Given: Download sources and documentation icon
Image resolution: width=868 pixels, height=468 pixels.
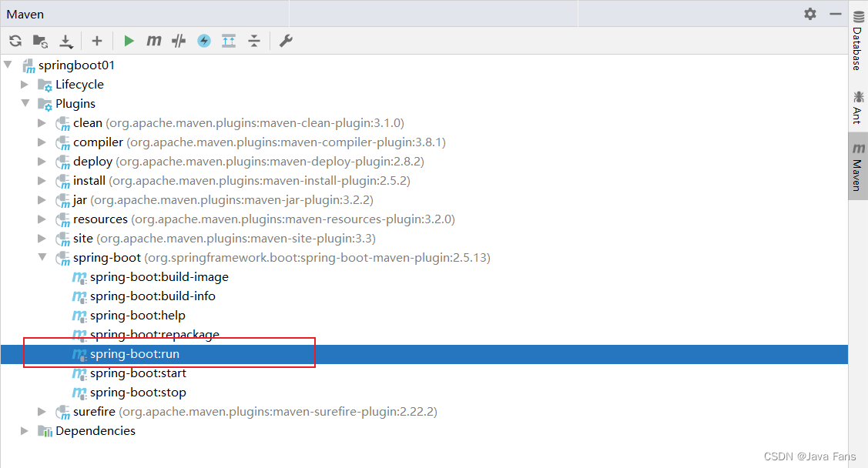Looking at the screenshot, I should tap(66, 41).
